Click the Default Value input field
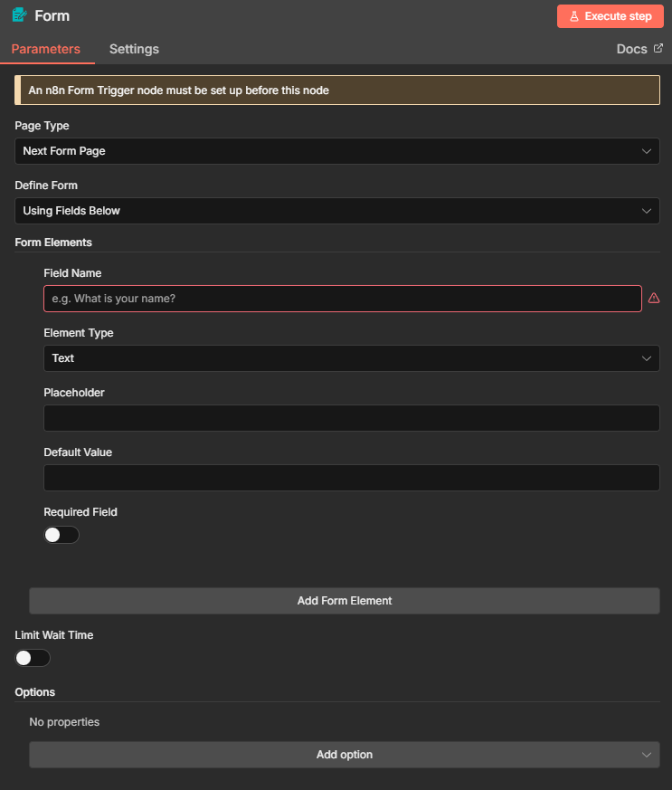 pos(351,478)
